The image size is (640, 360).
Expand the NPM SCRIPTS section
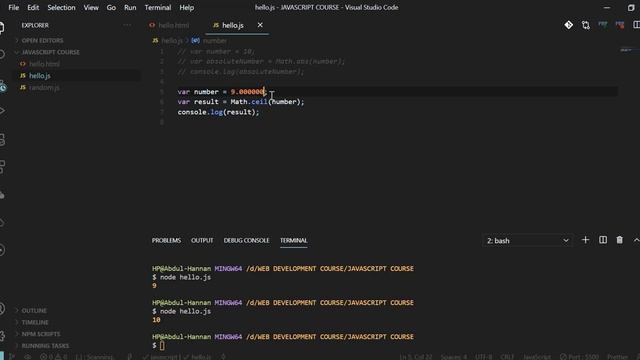click(40, 334)
